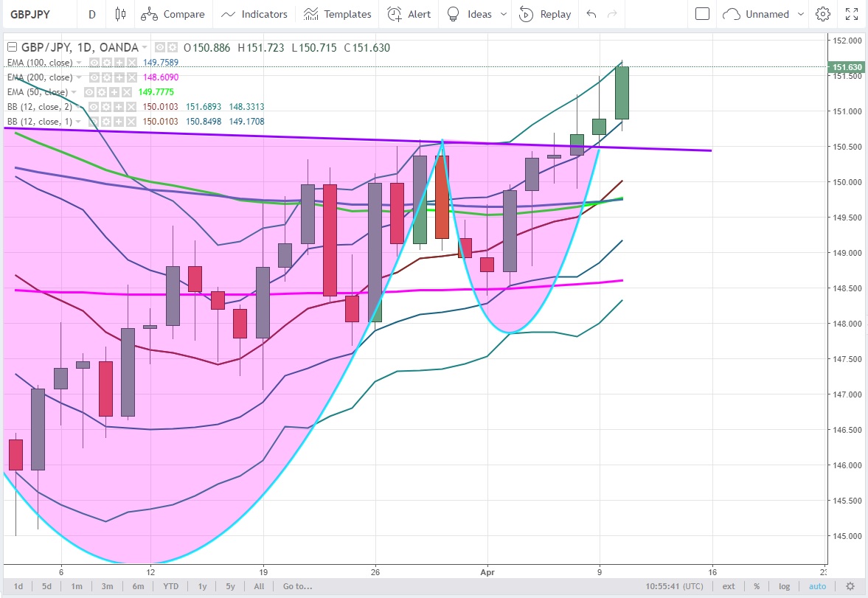Toggle the percent scale option
The width and height of the screenshot is (868, 598).
[x=757, y=586]
